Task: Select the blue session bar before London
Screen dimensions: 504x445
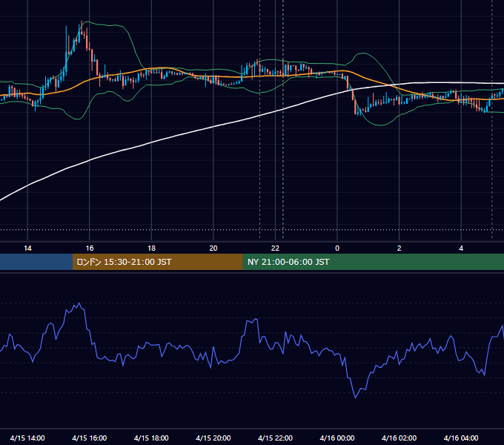Action: tap(36, 262)
